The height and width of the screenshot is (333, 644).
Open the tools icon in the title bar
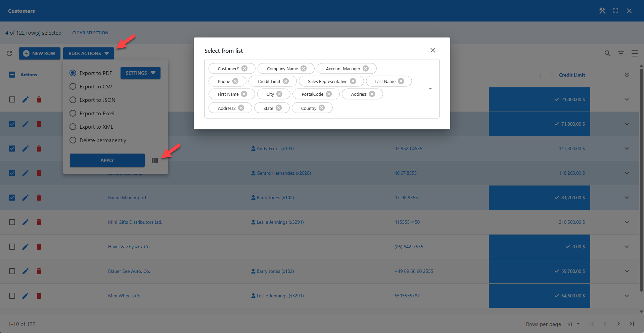tap(602, 10)
